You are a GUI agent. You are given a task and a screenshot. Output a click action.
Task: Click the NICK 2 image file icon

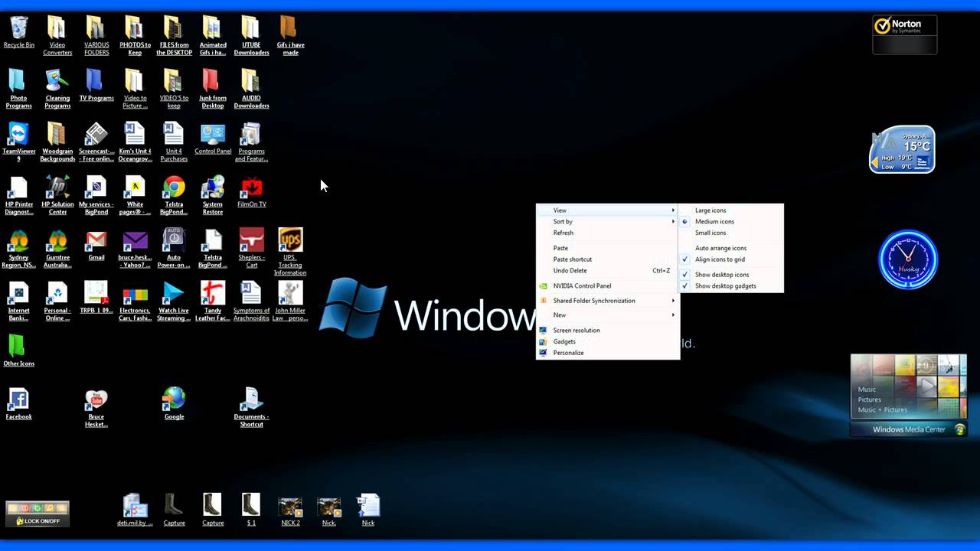coord(290,510)
